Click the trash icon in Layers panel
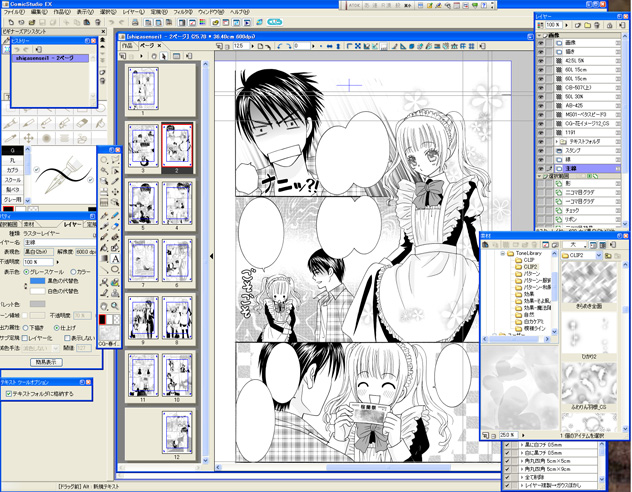This screenshot has width=632, height=492. 597,25
